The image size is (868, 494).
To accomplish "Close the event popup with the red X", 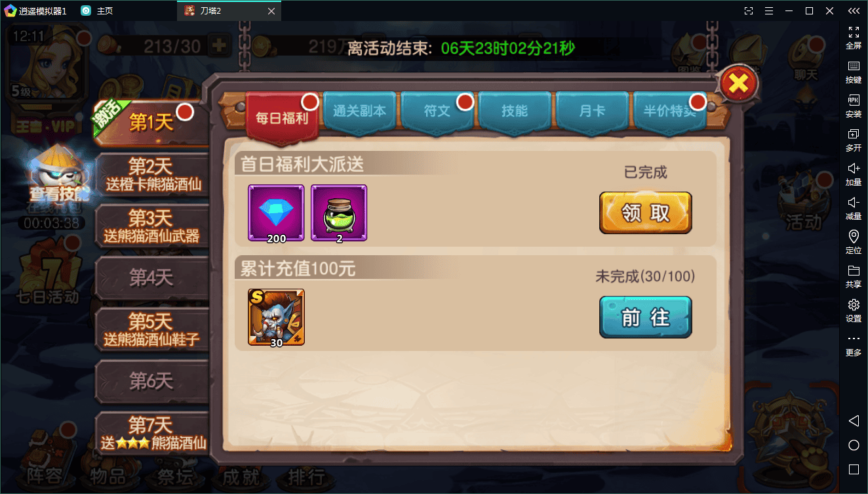I will [739, 83].
